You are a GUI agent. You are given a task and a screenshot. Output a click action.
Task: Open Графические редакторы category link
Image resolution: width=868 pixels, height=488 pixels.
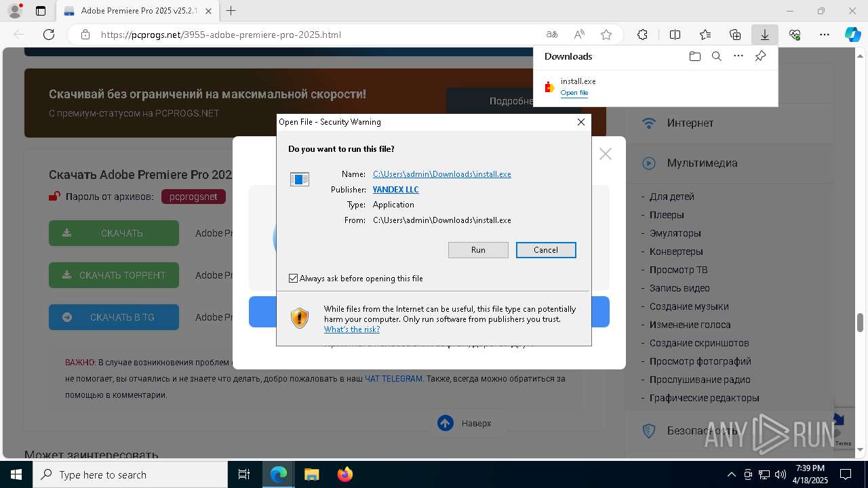pos(705,398)
